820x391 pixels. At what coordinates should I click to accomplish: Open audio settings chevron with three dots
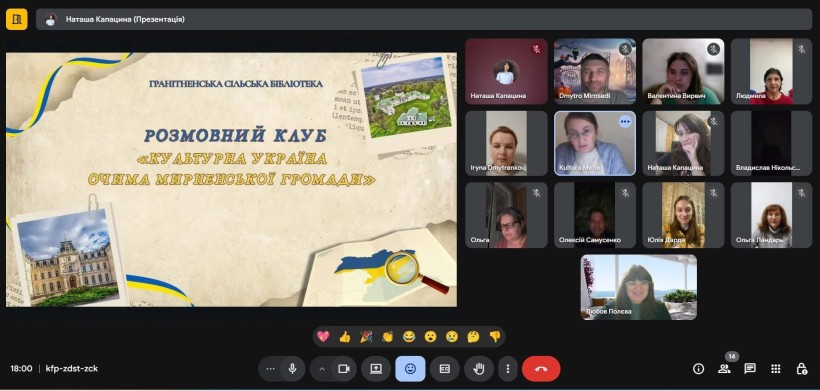pyautogui.click(x=270, y=369)
